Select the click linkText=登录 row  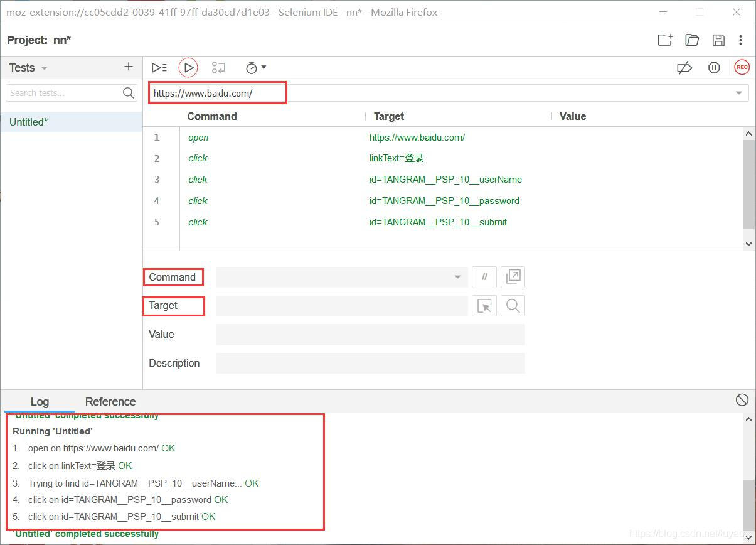[x=442, y=158]
